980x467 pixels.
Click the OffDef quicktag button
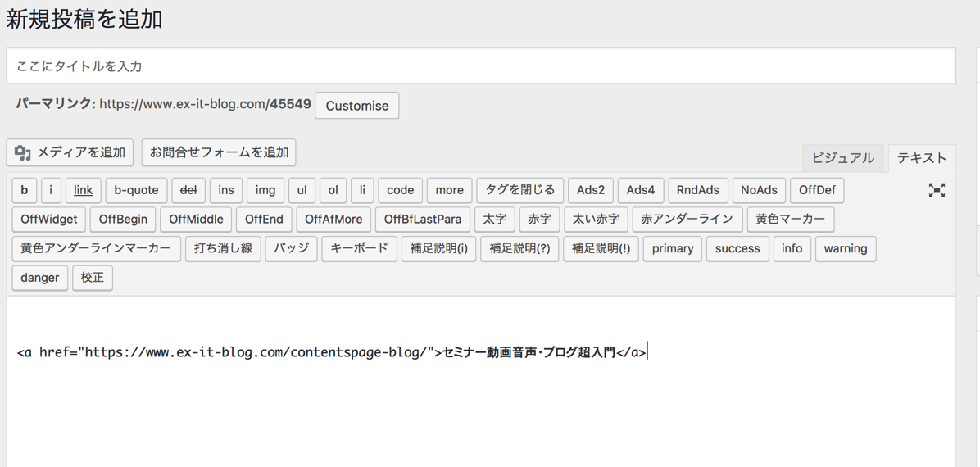817,190
